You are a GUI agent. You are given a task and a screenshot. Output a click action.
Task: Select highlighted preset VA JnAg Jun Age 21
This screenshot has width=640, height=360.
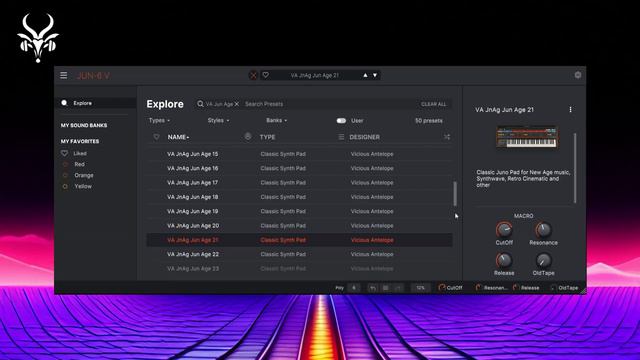pos(300,240)
